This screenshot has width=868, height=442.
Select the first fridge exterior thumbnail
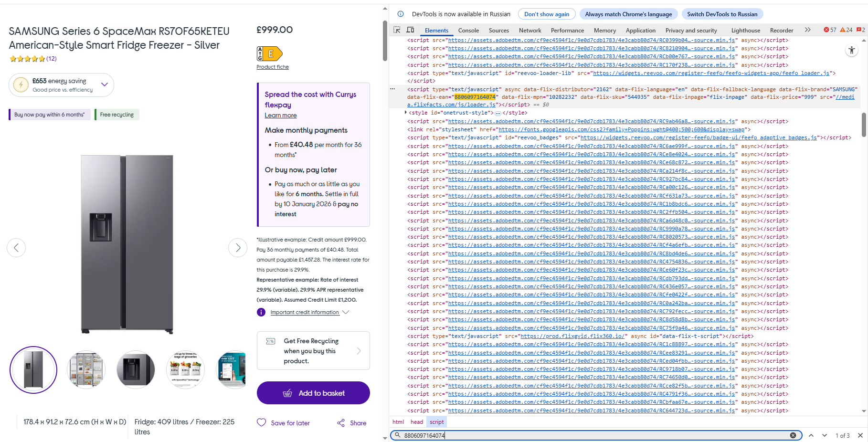(x=33, y=369)
